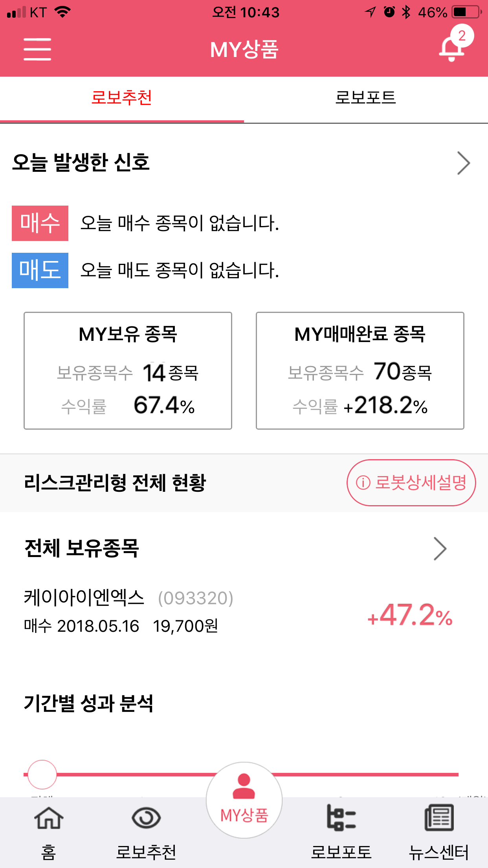Tap the info icon in 로봇상세설명
The height and width of the screenshot is (868, 488).
pos(363,482)
